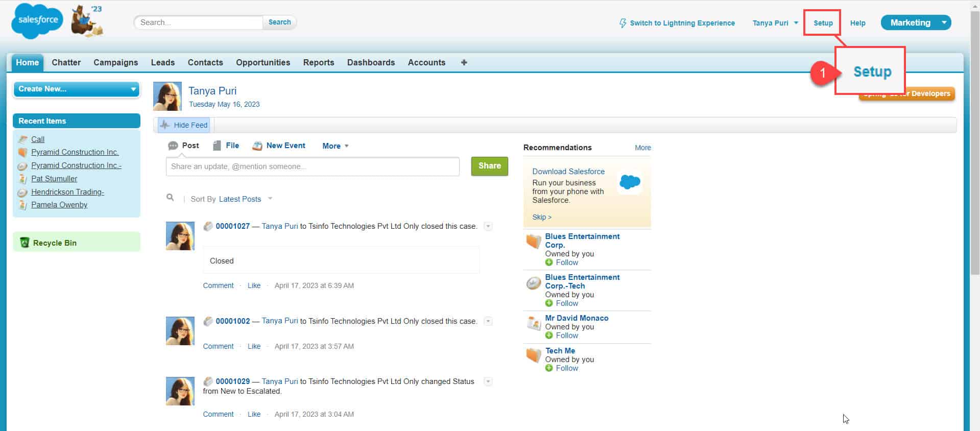
Task: Click Switch to Lightning Experience
Action: pyautogui.click(x=682, y=23)
